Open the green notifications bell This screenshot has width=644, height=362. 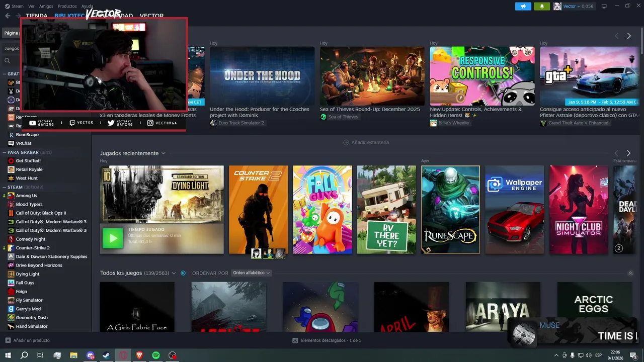pyautogui.click(x=542, y=6)
